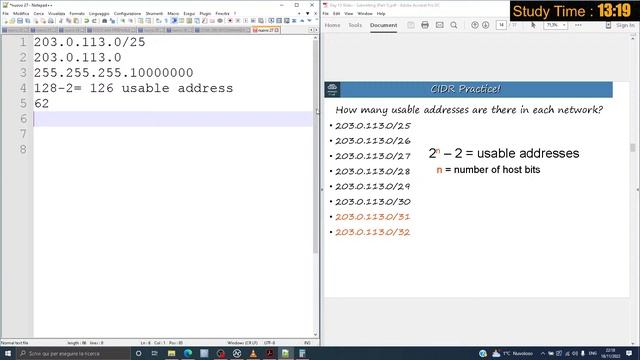Screen dimensions: 640x360
Task: Click the Acrobat document vertical scrollbar
Action: pyautogui.click(x=633, y=148)
